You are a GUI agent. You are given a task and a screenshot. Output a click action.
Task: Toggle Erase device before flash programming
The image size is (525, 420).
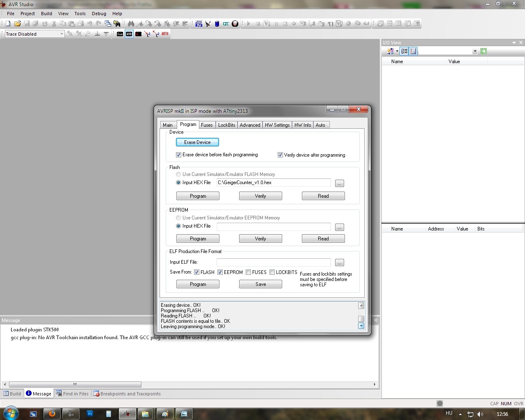(x=178, y=155)
